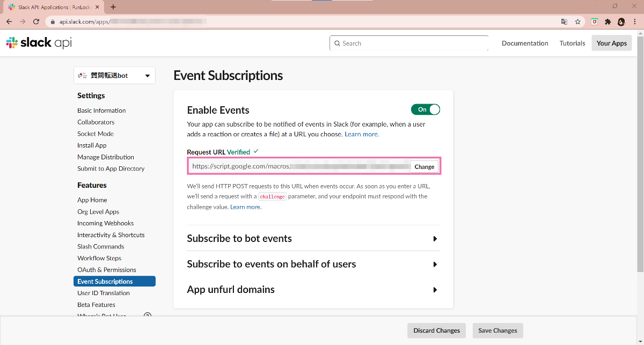
Task: Open Documentation in top navigation
Action: point(525,43)
